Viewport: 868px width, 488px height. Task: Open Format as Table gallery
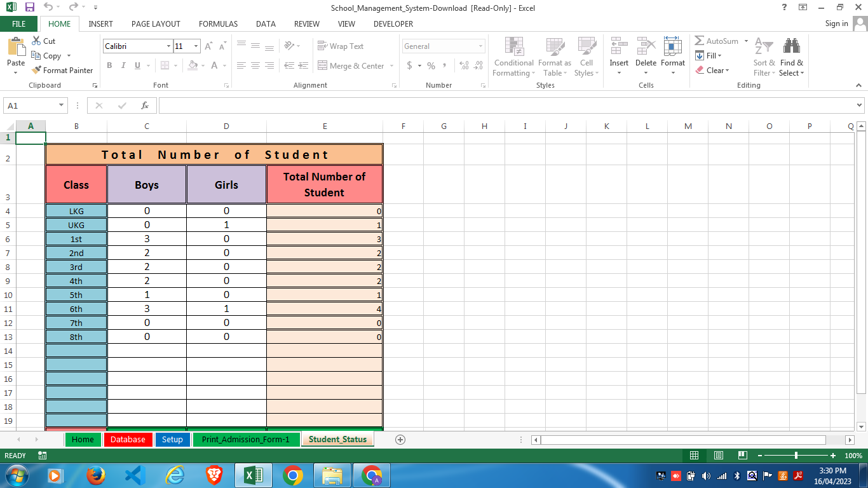coord(554,57)
